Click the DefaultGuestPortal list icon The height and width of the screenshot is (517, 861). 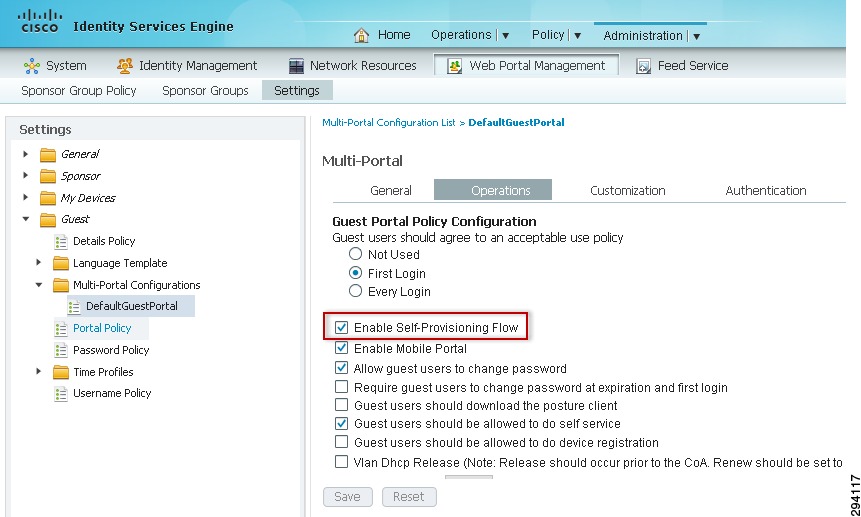[x=74, y=307]
